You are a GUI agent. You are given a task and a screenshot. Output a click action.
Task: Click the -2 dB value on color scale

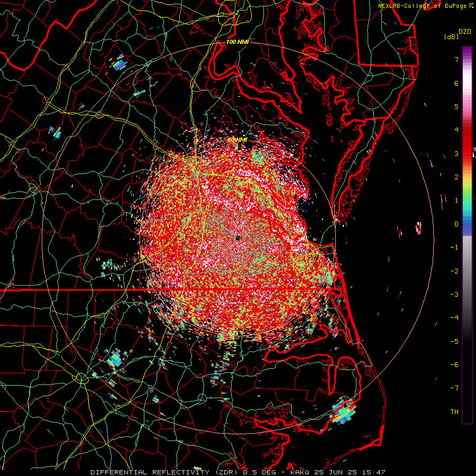(x=454, y=271)
